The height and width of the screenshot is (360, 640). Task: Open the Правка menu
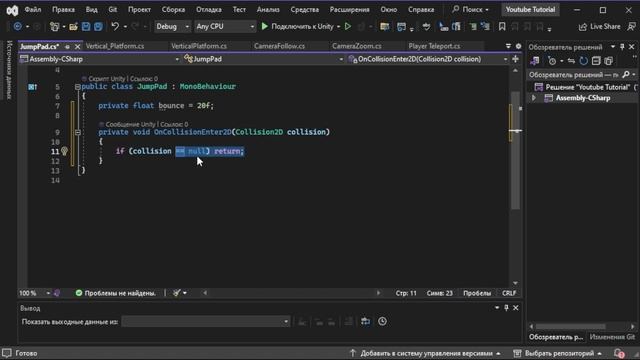point(63,9)
